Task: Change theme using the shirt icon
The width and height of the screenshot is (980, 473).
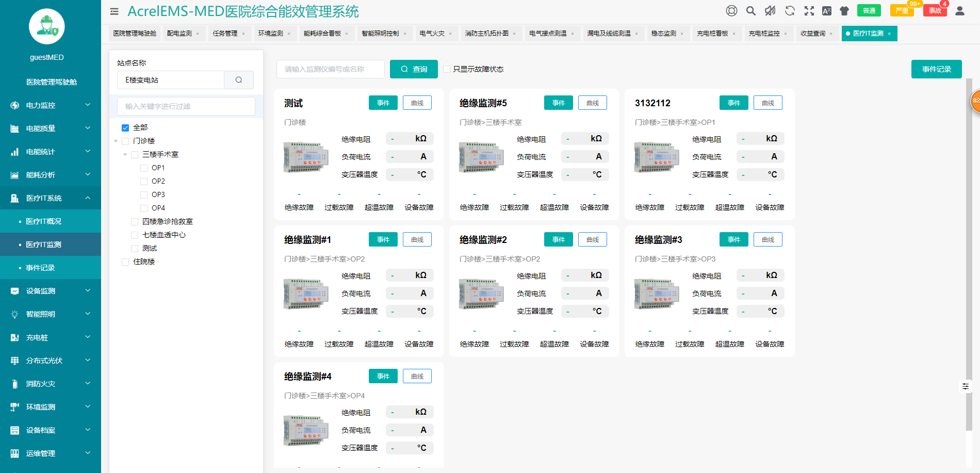Action: (x=844, y=10)
